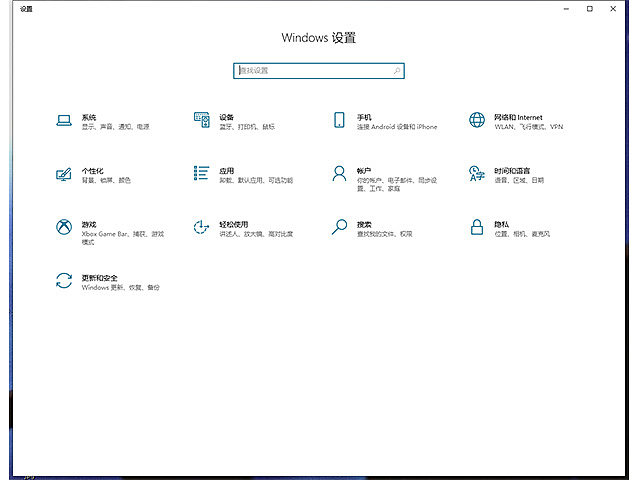Click 卸载、默认应用、可选功能 description
The image size is (640, 480).
tap(256, 180)
